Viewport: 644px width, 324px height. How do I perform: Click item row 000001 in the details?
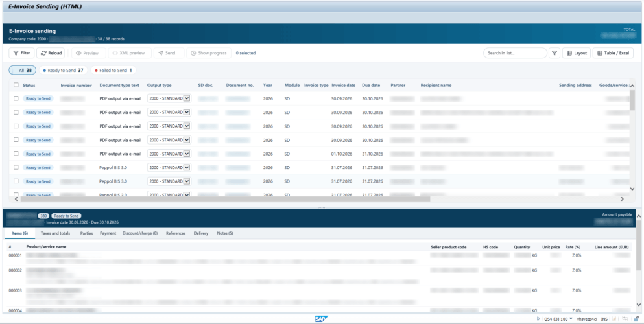click(x=320, y=257)
